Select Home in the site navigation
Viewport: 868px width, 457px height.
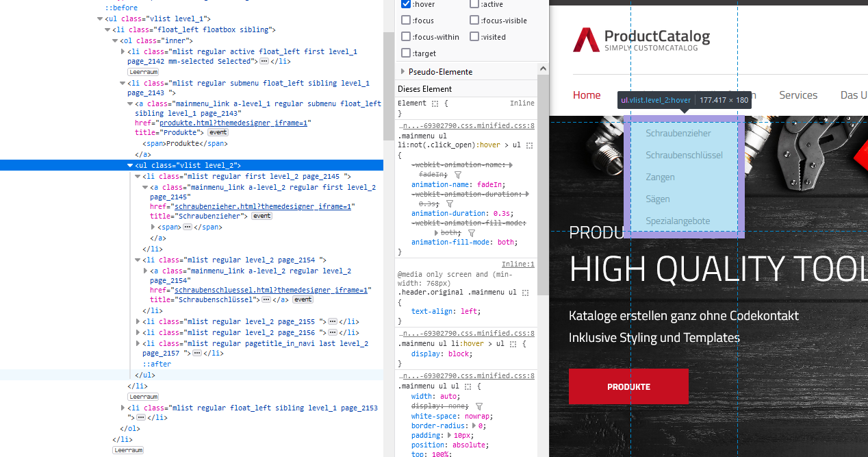click(x=587, y=95)
